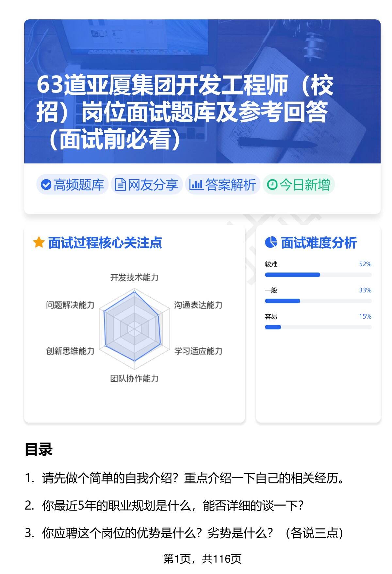Click the 开发技术能力 radar chart label

134,278
